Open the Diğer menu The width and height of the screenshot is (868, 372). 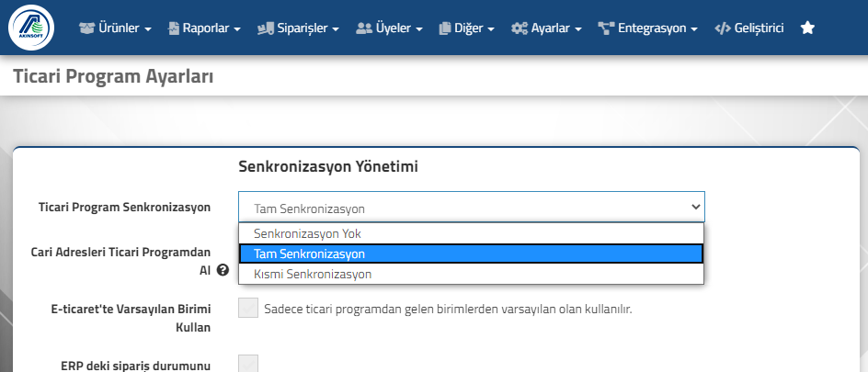tap(467, 28)
